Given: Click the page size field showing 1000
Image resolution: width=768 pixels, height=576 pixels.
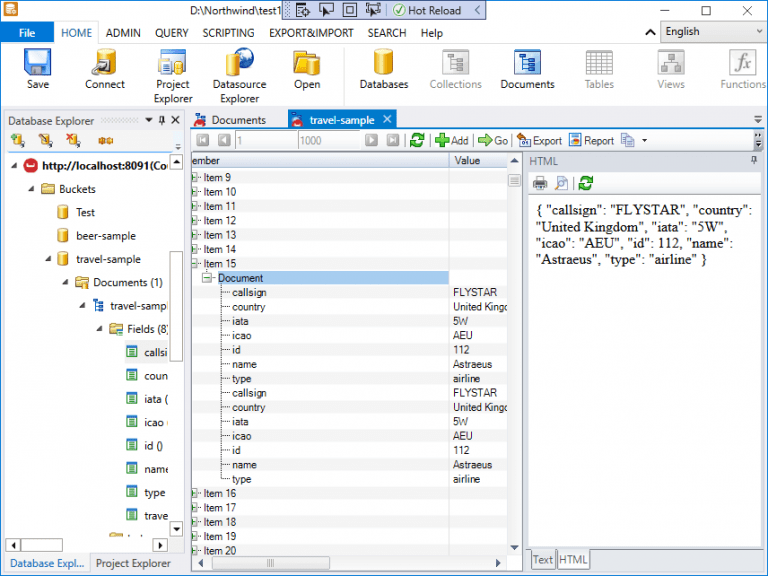Looking at the screenshot, I should pos(328,141).
